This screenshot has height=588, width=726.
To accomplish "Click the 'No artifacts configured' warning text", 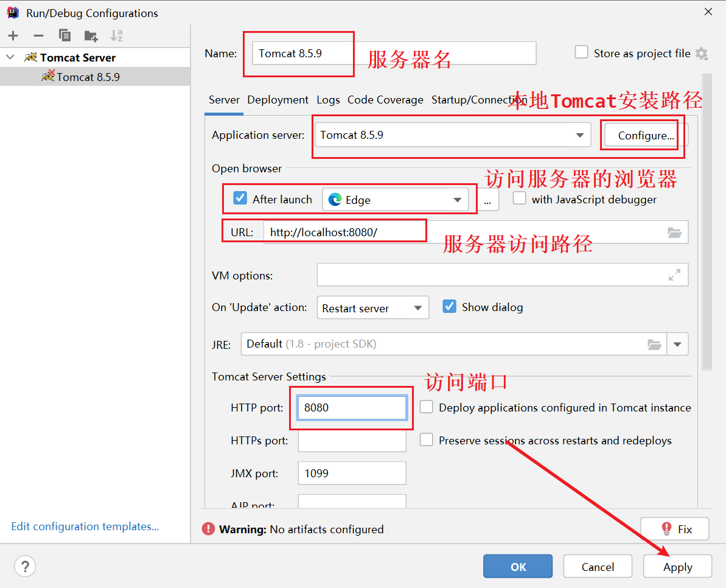I will point(326,529).
